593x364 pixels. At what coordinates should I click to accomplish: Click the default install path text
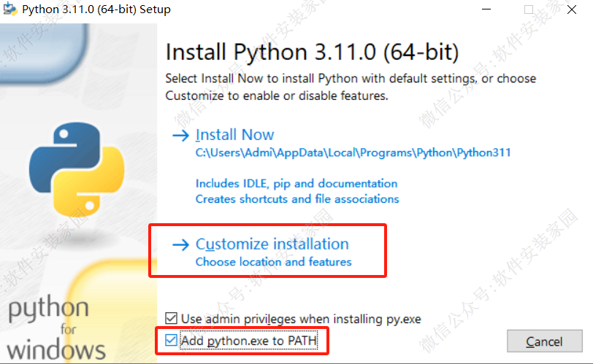tap(353, 153)
